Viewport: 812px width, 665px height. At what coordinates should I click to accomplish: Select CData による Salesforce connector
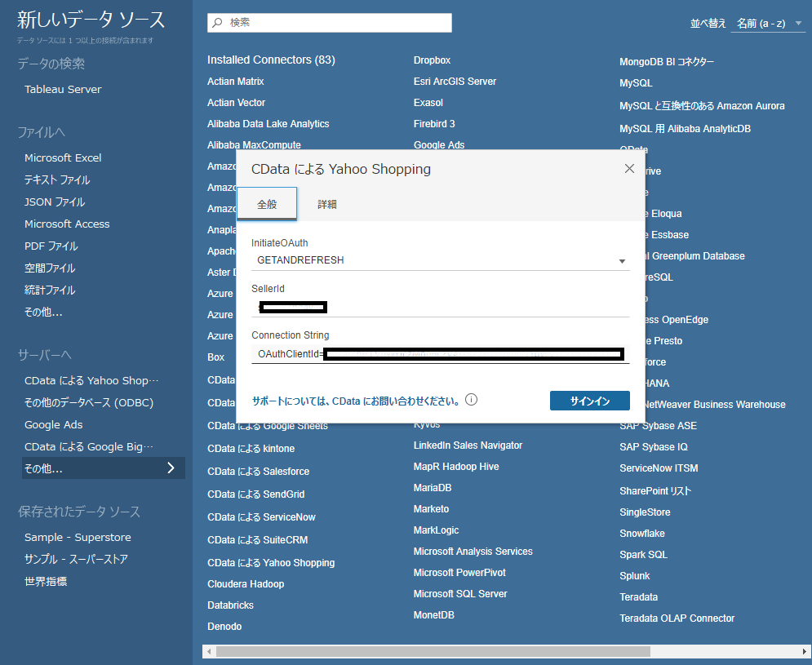(259, 472)
